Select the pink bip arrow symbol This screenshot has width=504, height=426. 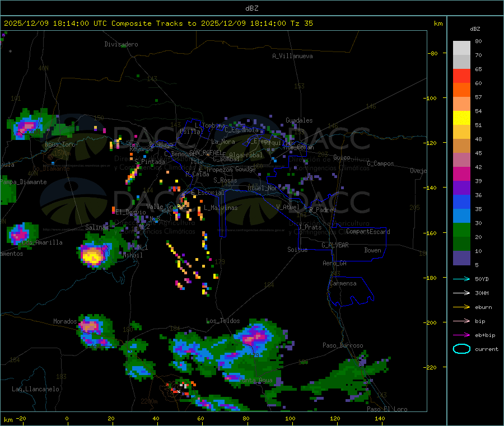[x=461, y=321]
